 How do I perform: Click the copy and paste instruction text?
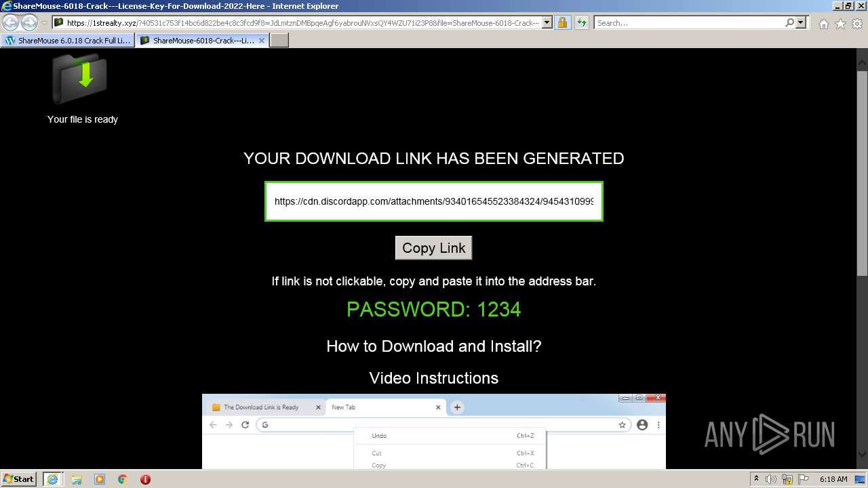(x=434, y=281)
